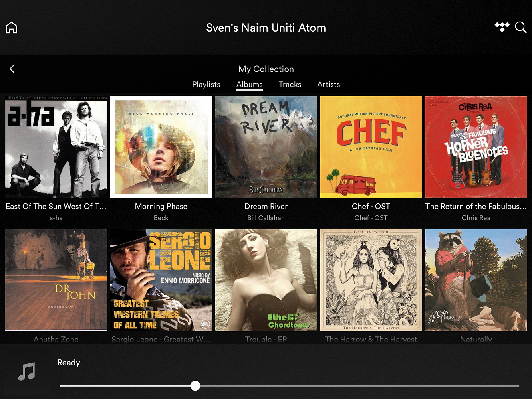The width and height of the screenshot is (532, 399).
Task: Select the Albums tab
Action: (249, 84)
